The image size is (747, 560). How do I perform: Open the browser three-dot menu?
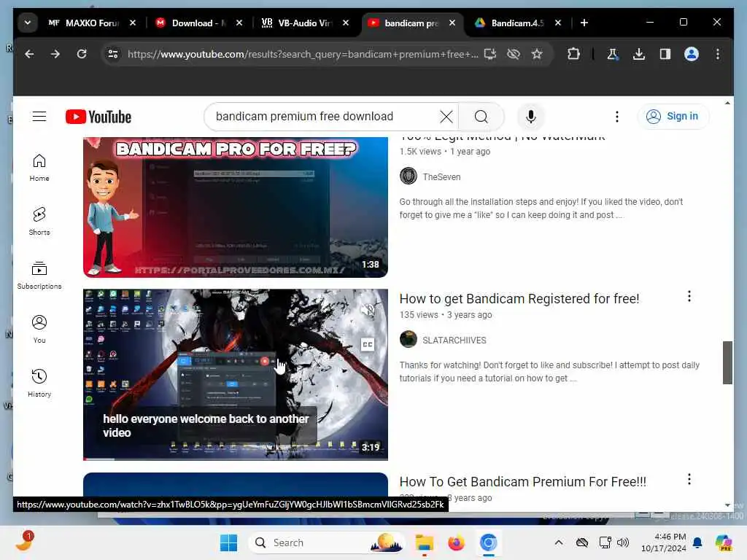pyautogui.click(x=718, y=54)
